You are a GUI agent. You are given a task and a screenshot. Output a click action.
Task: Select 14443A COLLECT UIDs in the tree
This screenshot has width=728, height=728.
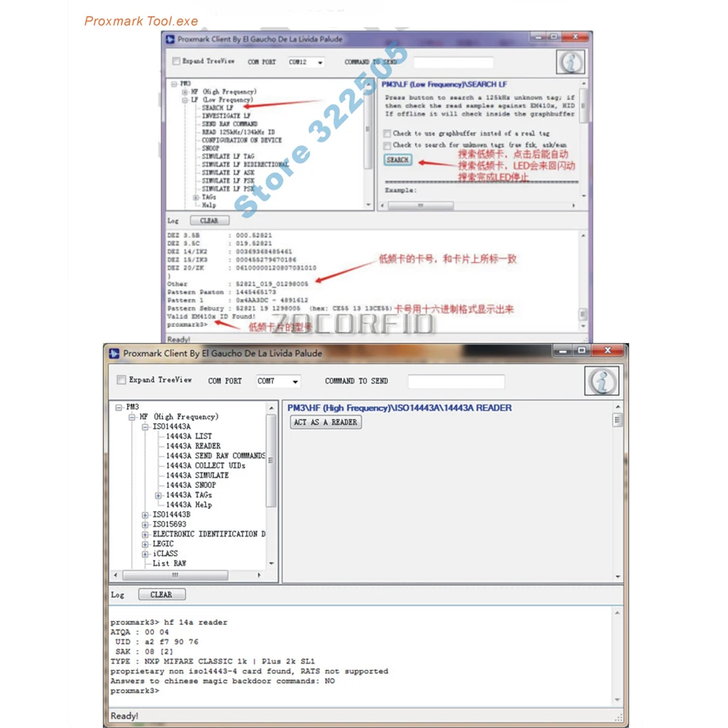(206, 466)
